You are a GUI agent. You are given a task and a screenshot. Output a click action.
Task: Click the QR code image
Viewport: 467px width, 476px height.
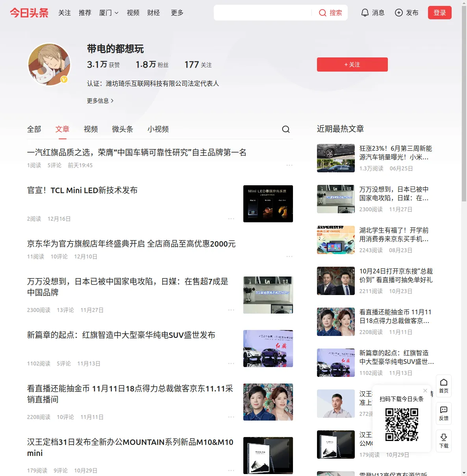click(402, 424)
